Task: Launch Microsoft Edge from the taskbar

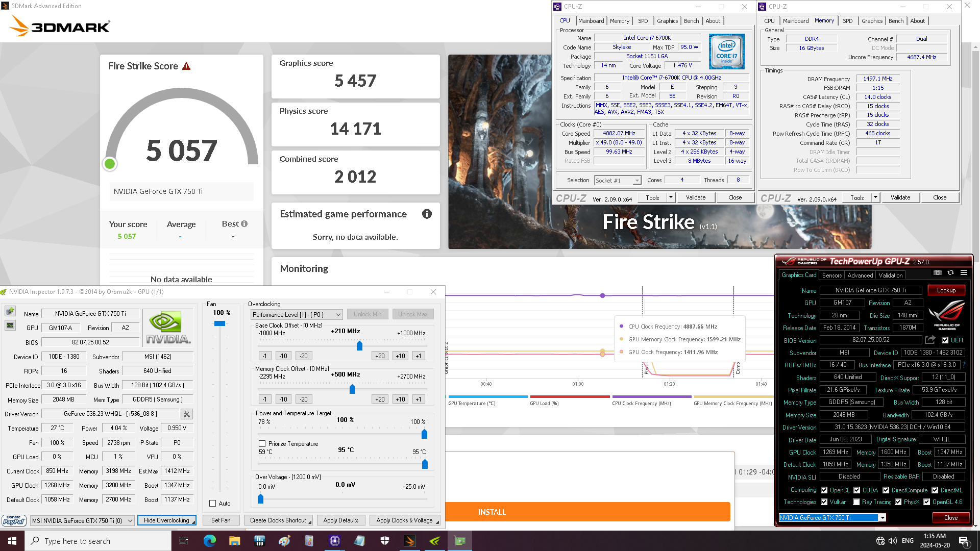Action: point(209,541)
